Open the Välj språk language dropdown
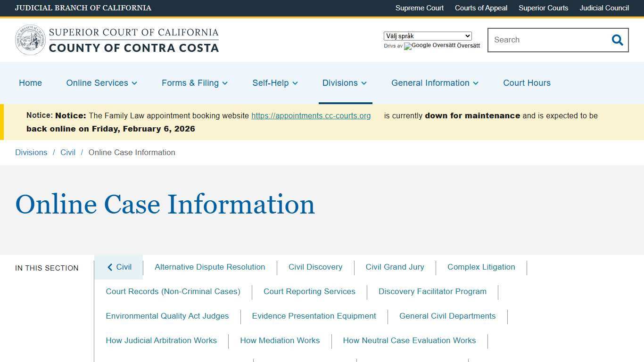This screenshot has height=362, width=644. click(x=427, y=36)
